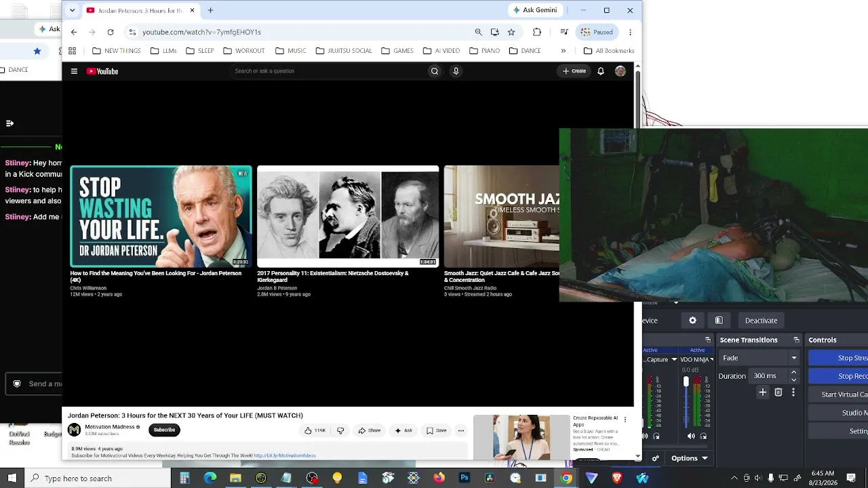The height and width of the screenshot is (488, 868).
Task: Open the PIANO bookmark folder
Action: [x=485, y=51]
